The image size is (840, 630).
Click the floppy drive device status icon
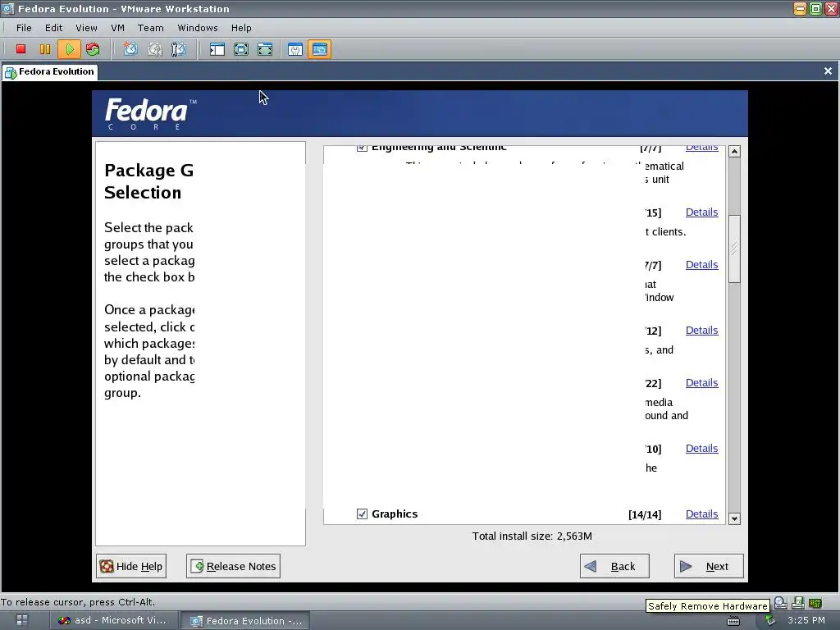(x=797, y=603)
